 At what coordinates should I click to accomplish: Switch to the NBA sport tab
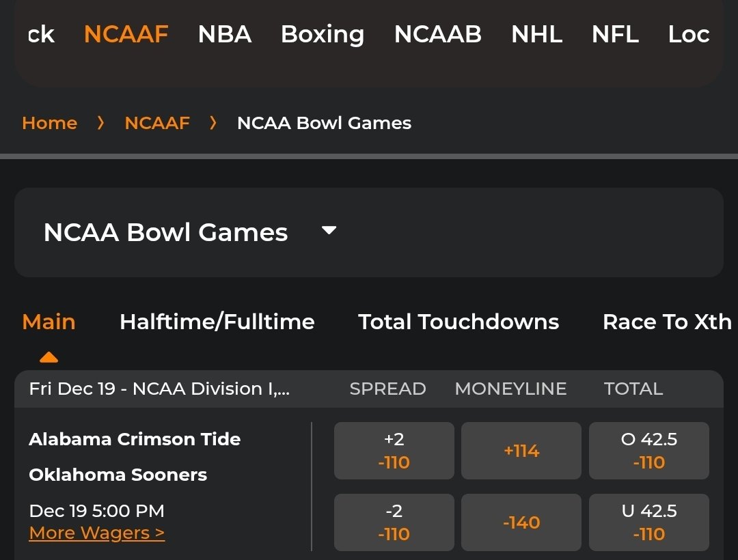pos(225,34)
